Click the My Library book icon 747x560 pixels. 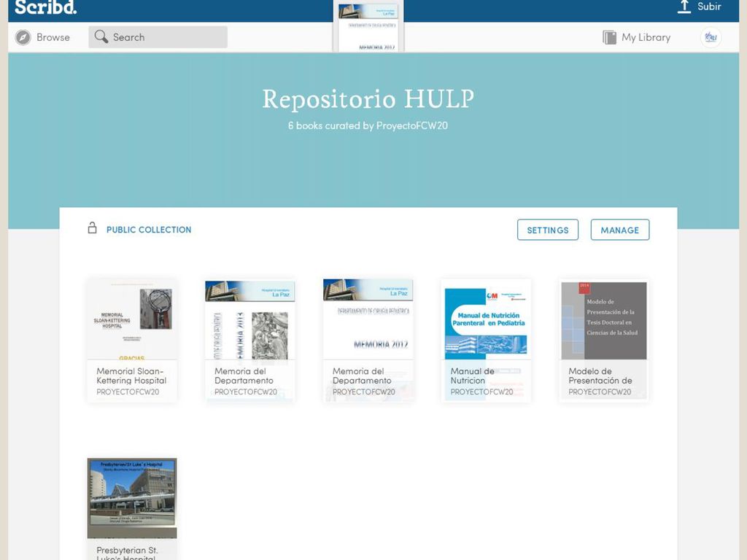click(609, 37)
